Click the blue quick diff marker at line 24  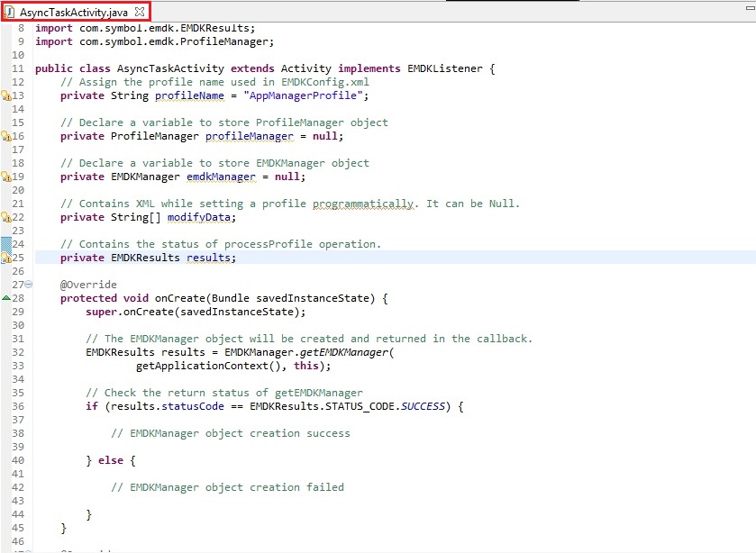tap(5, 243)
